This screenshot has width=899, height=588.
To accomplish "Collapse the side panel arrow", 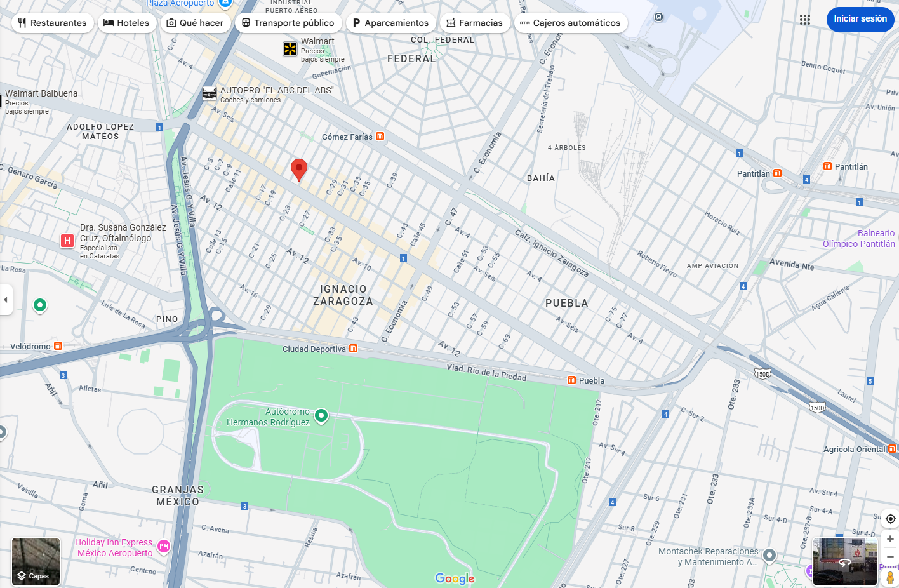I will click(6, 300).
